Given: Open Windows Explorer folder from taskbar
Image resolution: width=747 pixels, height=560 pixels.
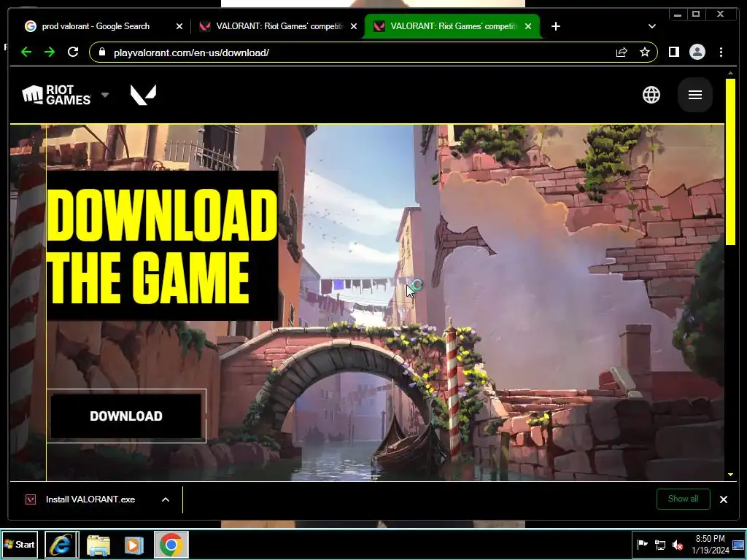Looking at the screenshot, I should point(98,545).
